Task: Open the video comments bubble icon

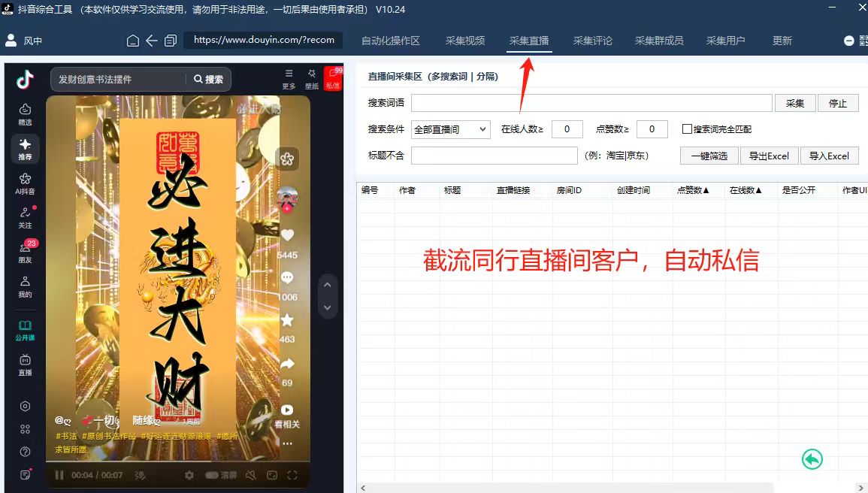Action: tap(287, 278)
